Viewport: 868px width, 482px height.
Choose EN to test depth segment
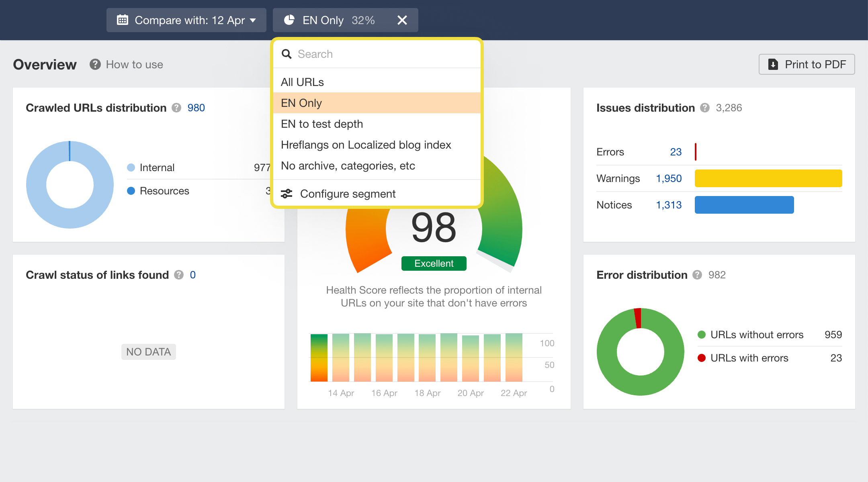click(377, 124)
